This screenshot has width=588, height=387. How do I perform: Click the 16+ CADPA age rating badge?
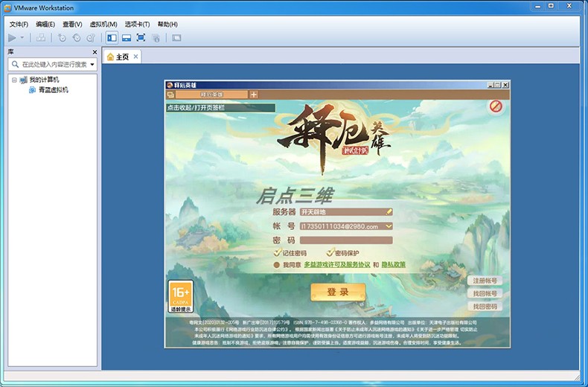pyautogui.click(x=181, y=297)
